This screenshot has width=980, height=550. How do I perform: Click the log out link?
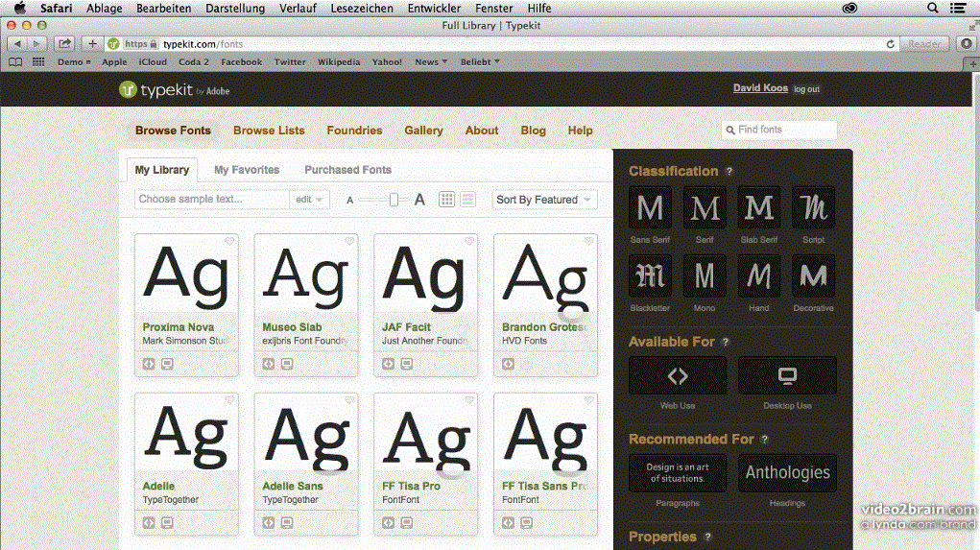coord(807,89)
